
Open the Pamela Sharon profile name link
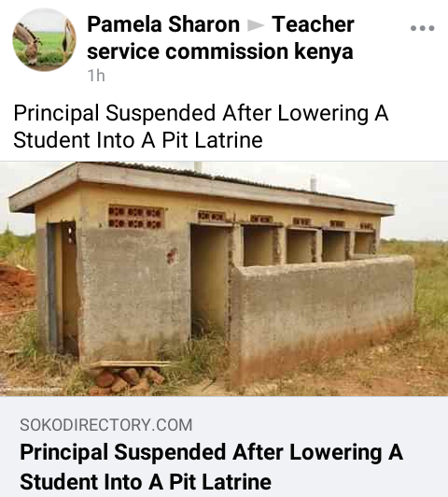pyautogui.click(x=163, y=24)
